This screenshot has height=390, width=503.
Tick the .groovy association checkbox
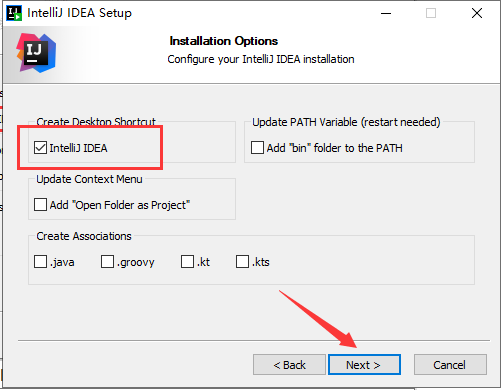pos(107,262)
